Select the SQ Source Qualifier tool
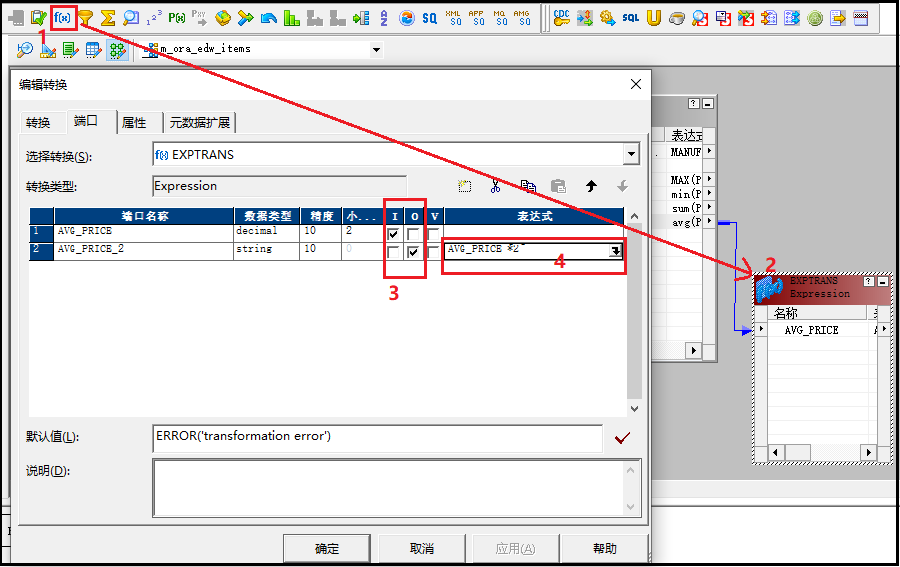 [x=429, y=18]
